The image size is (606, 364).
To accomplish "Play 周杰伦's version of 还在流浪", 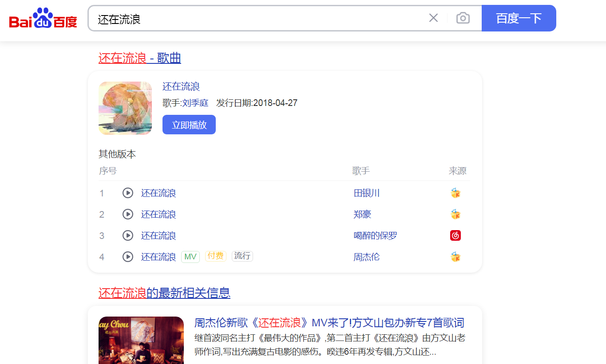I will click(x=128, y=257).
